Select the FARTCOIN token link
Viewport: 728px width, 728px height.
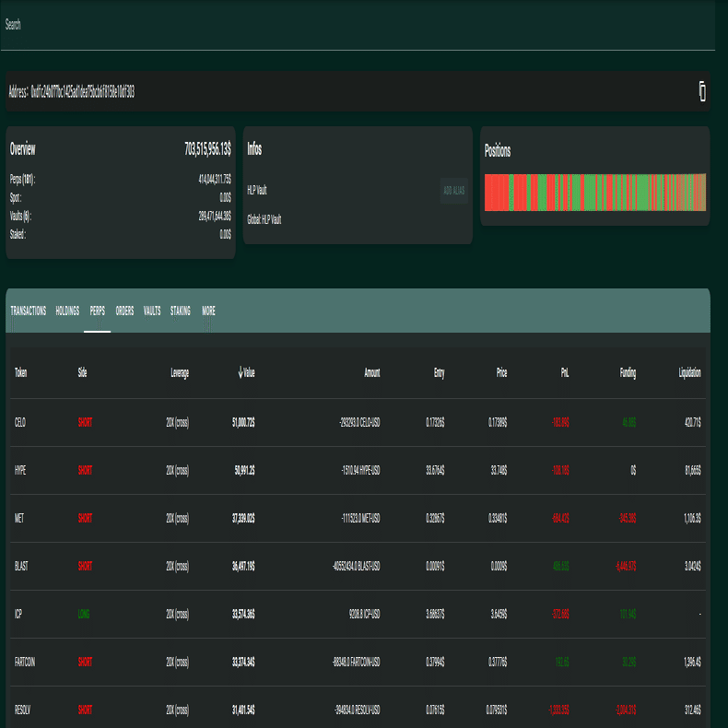25,662
